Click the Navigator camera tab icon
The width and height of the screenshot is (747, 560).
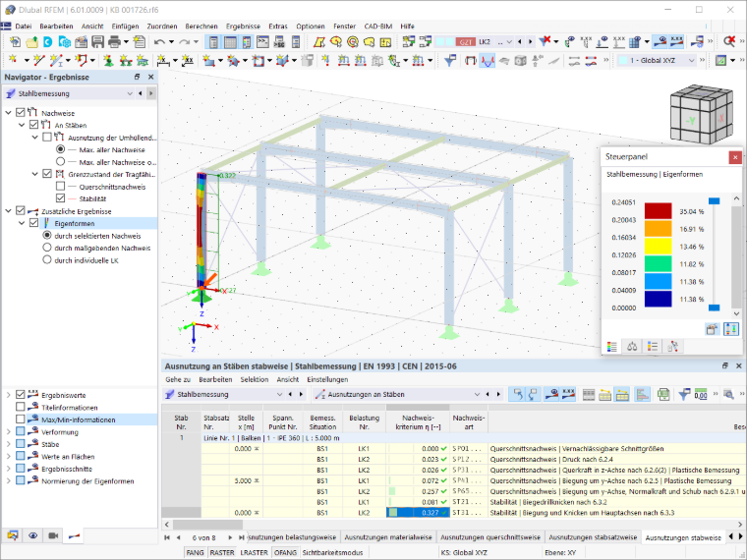coord(53,535)
